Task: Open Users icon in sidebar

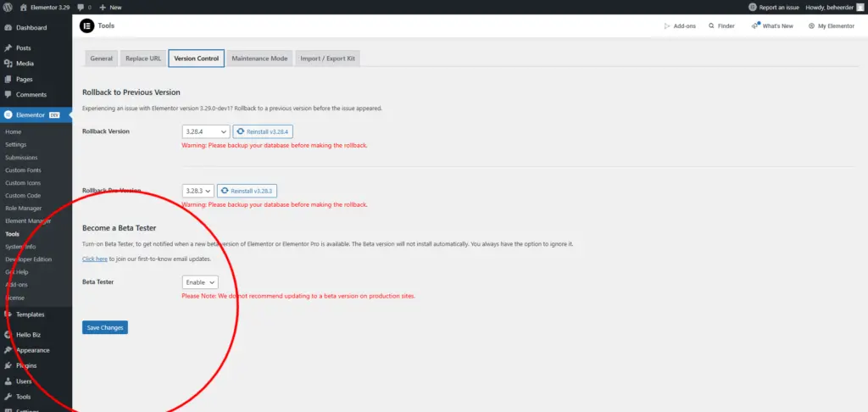Action: [8, 381]
